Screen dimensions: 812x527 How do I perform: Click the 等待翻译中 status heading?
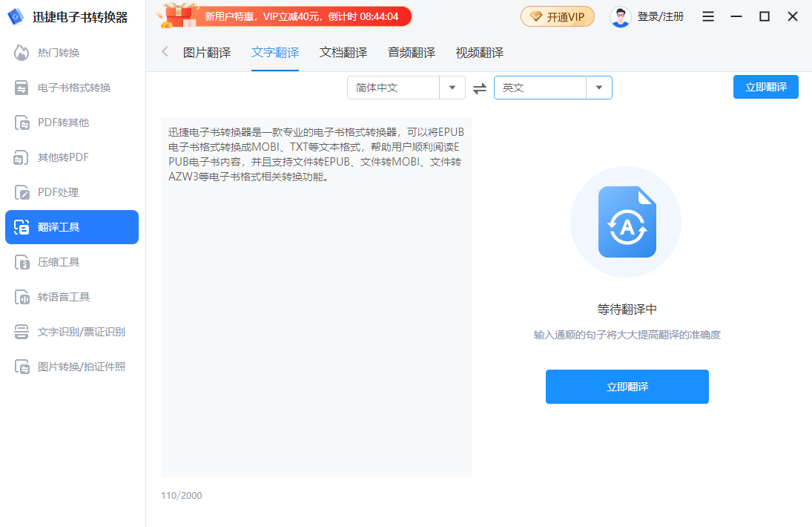[627, 310]
